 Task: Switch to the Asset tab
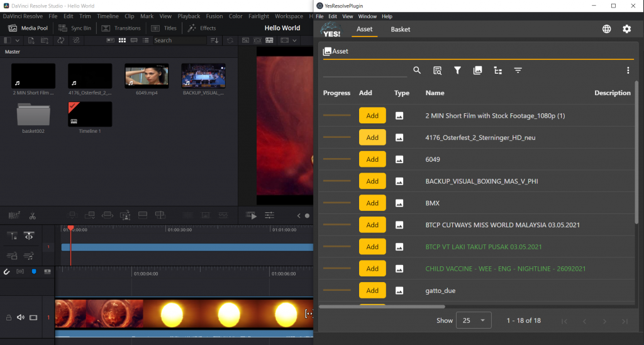[364, 29]
